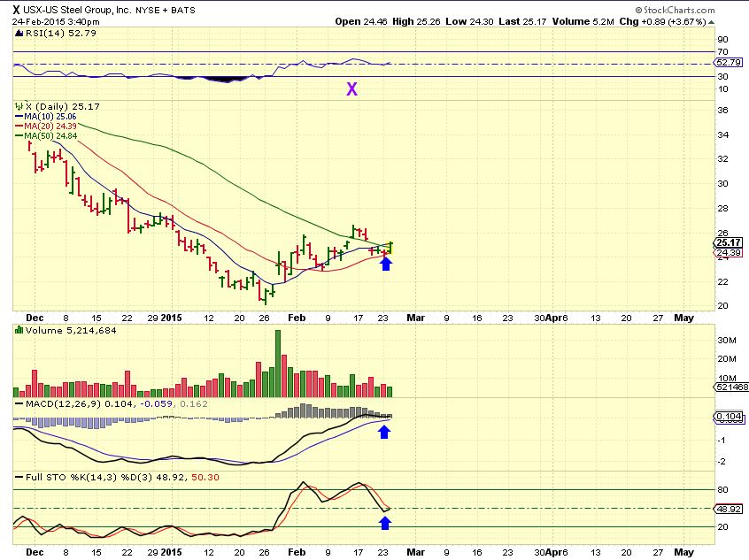Viewport: 749px width, 560px height.
Task: Click the blue MA(10) legend line
Action: click(x=19, y=117)
